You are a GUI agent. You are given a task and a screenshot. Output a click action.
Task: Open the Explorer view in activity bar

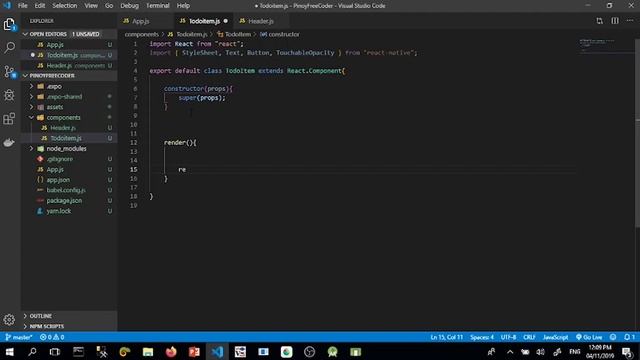click(9, 24)
